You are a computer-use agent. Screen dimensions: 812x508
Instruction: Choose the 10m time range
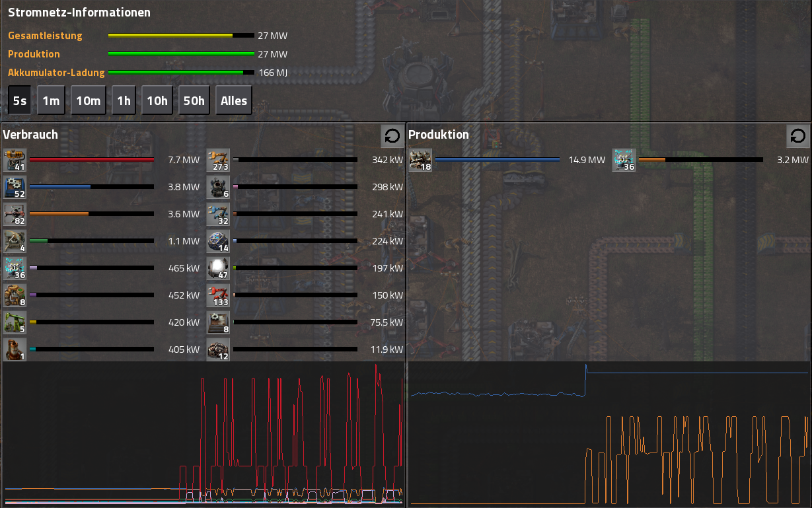tap(89, 100)
